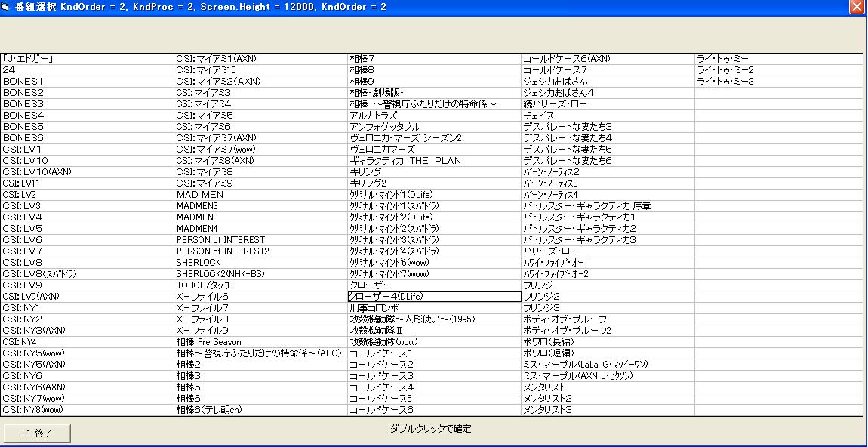This screenshot has width=868, height=447.
Task: Click the application icon in title bar
Action: 7,7
